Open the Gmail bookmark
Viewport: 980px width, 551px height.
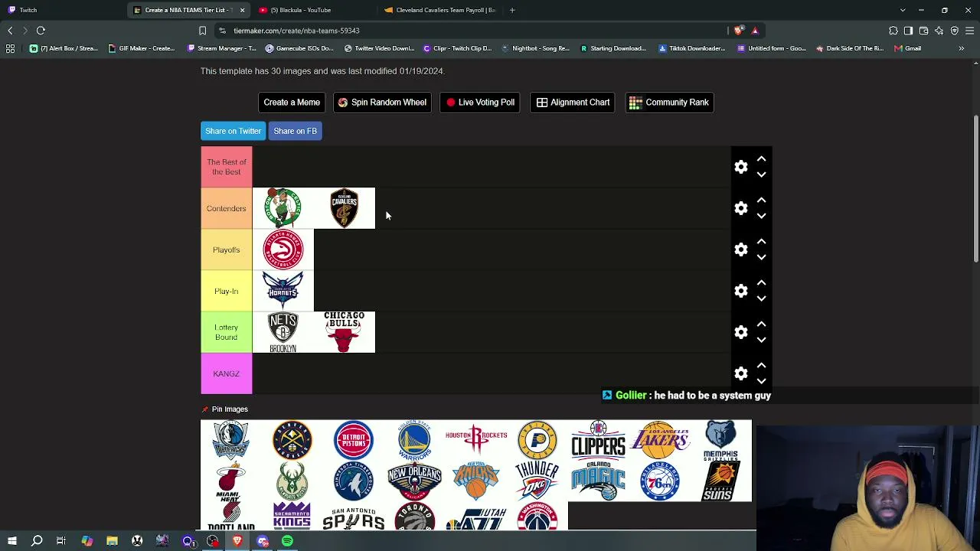tap(907, 48)
